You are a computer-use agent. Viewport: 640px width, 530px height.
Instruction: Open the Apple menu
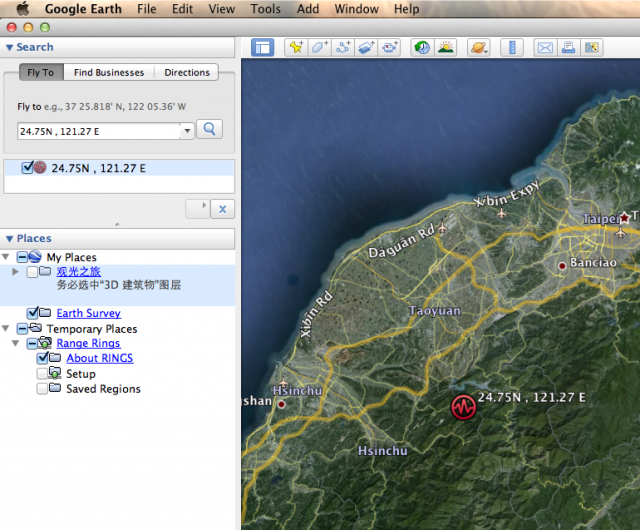23,9
